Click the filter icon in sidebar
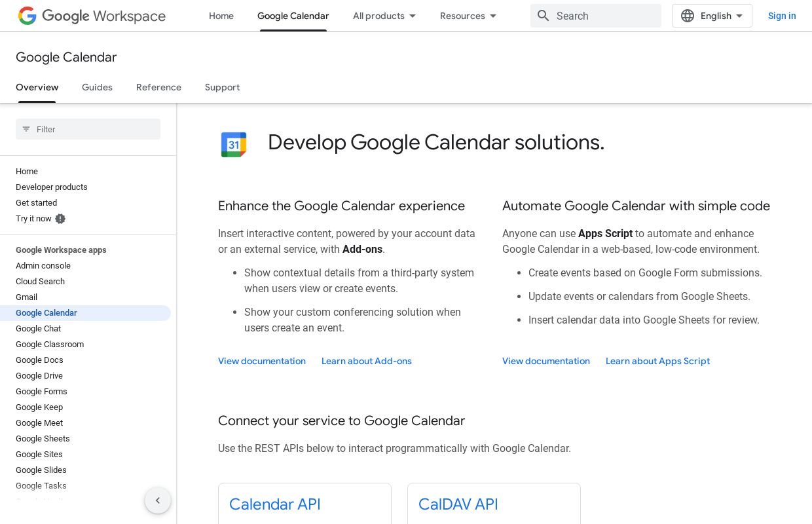The width and height of the screenshot is (812, 524). pyautogui.click(x=26, y=129)
